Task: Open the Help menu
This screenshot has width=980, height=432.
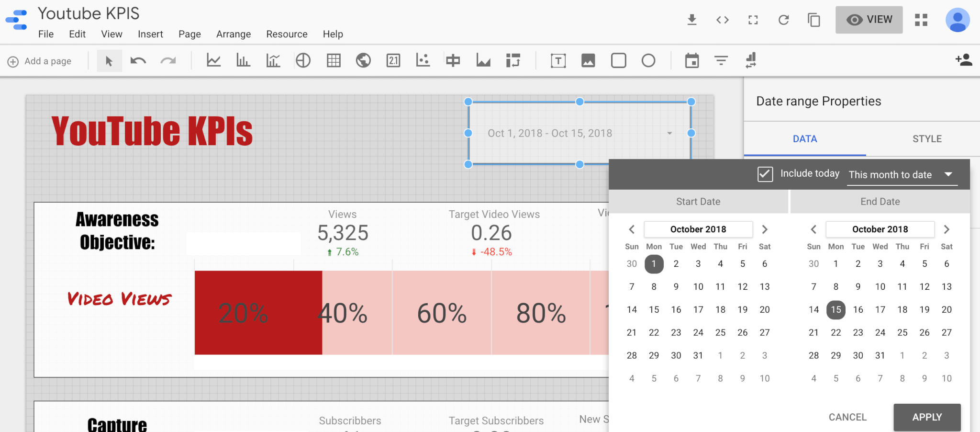Action: click(x=333, y=34)
